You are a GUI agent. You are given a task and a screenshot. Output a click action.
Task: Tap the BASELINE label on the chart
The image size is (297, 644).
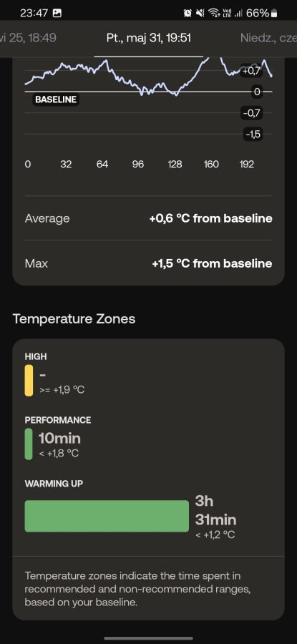coord(55,99)
